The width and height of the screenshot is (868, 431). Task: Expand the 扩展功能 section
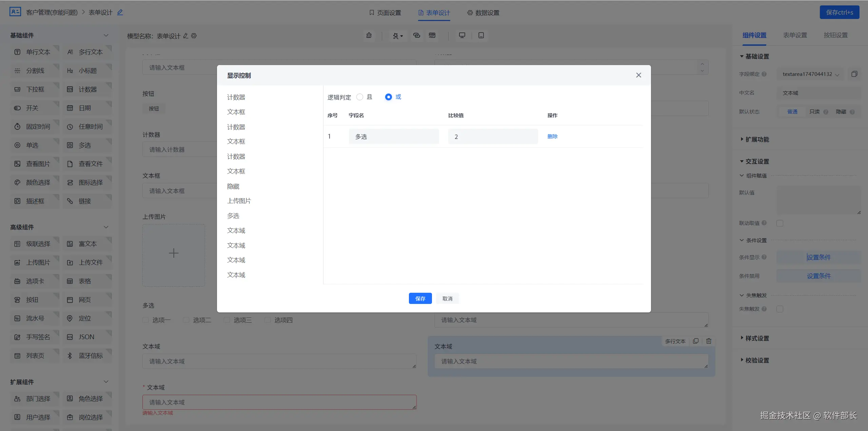tap(757, 139)
